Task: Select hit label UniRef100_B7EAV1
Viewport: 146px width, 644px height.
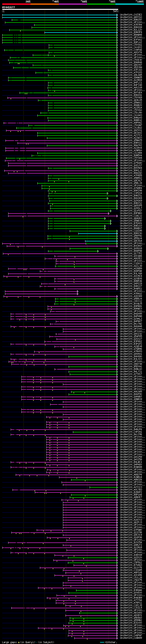Action: tap(131, 223)
